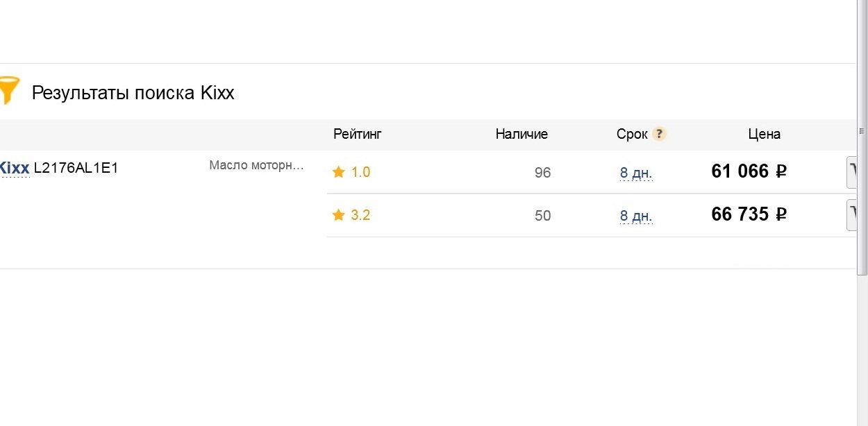Image resolution: width=868 pixels, height=426 pixels.
Task: Click the truncated Масло моторн… description
Action: tap(256, 166)
